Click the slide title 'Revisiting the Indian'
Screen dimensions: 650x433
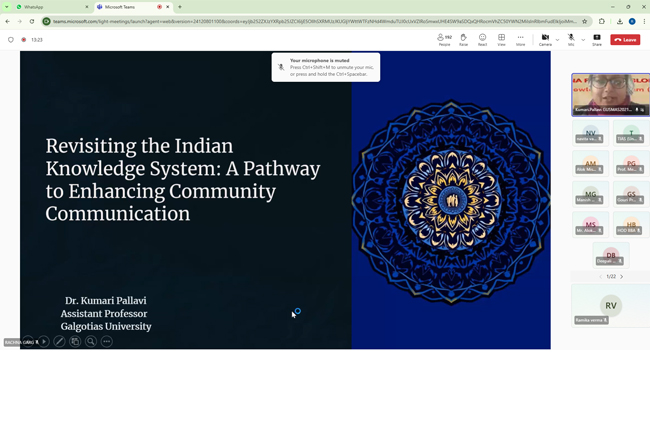pos(139,146)
